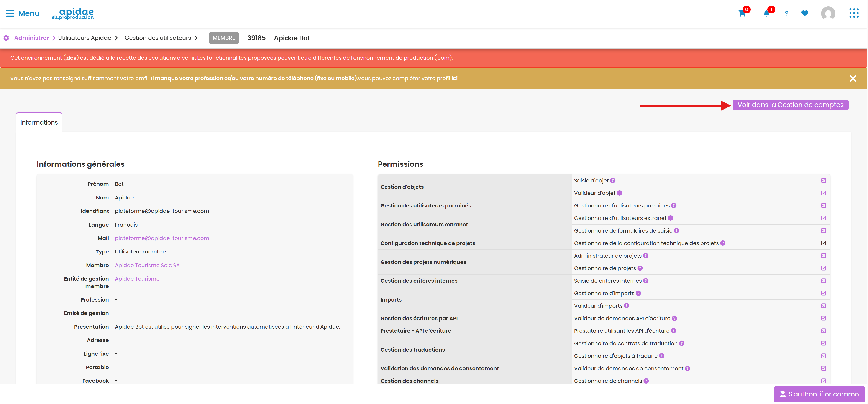The image size is (868, 404).
Task: Click help icon for Gestionnaire de formulaires de saisie
Action: pos(677,231)
